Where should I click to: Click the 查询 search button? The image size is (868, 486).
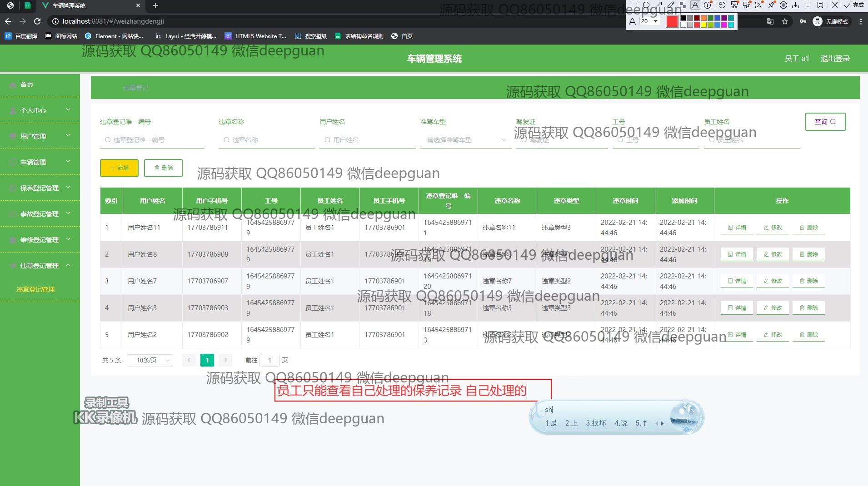825,122
